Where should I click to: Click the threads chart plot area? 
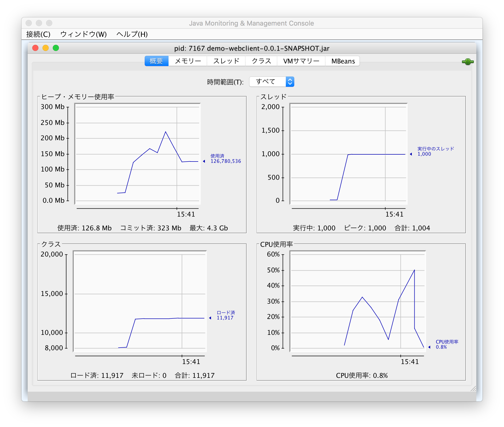[348, 154]
